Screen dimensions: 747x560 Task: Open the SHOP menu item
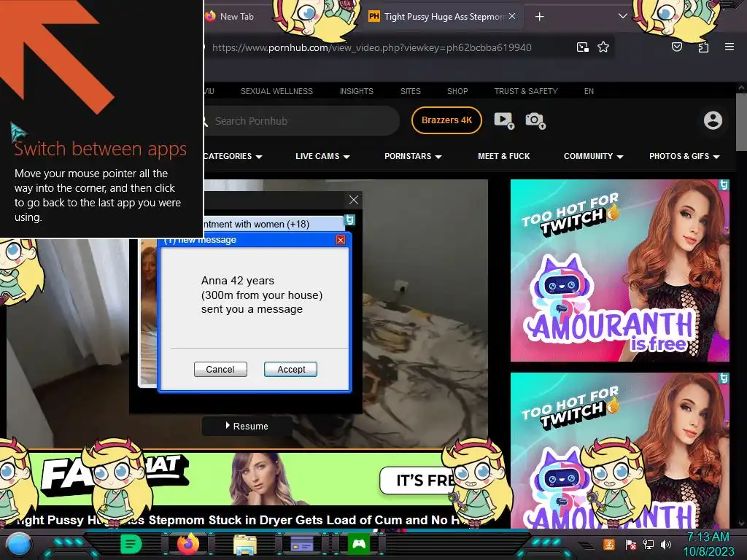pyautogui.click(x=457, y=91)
